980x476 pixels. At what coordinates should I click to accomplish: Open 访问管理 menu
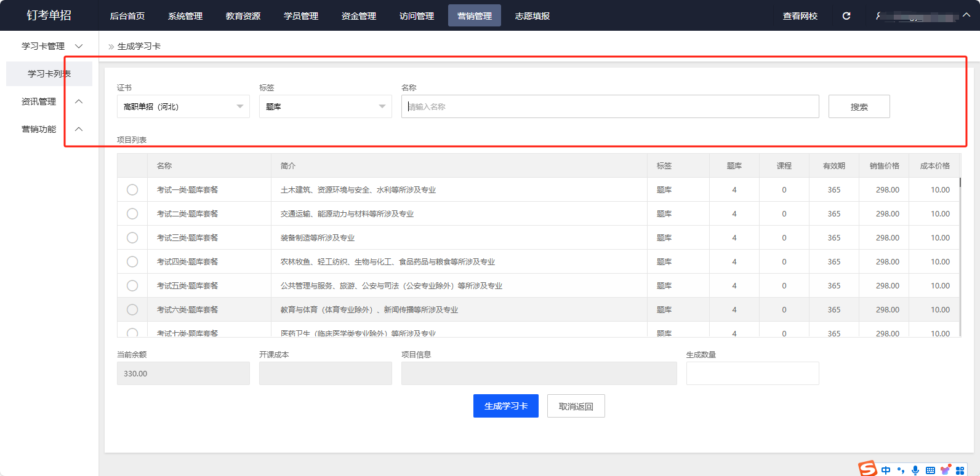click(417, 16)
